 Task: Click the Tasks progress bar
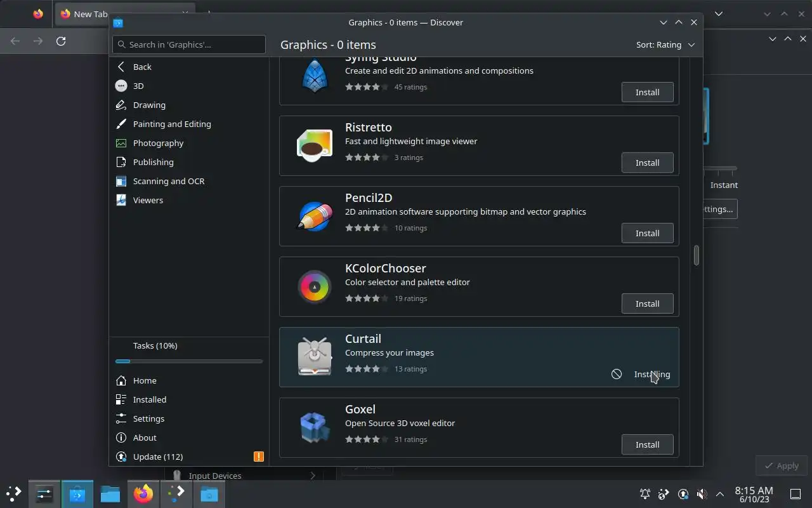189,361
